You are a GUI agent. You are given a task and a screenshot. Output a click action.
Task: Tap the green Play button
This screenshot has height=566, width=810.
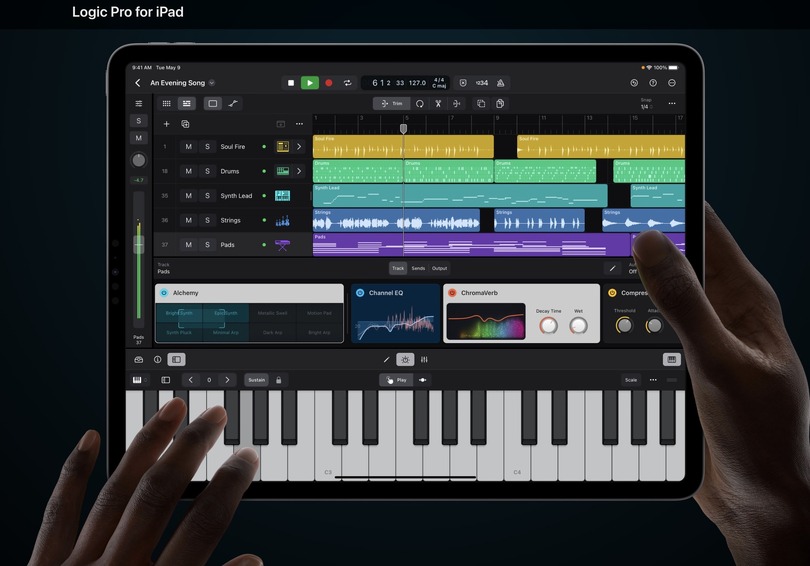(x=310, y=83)
